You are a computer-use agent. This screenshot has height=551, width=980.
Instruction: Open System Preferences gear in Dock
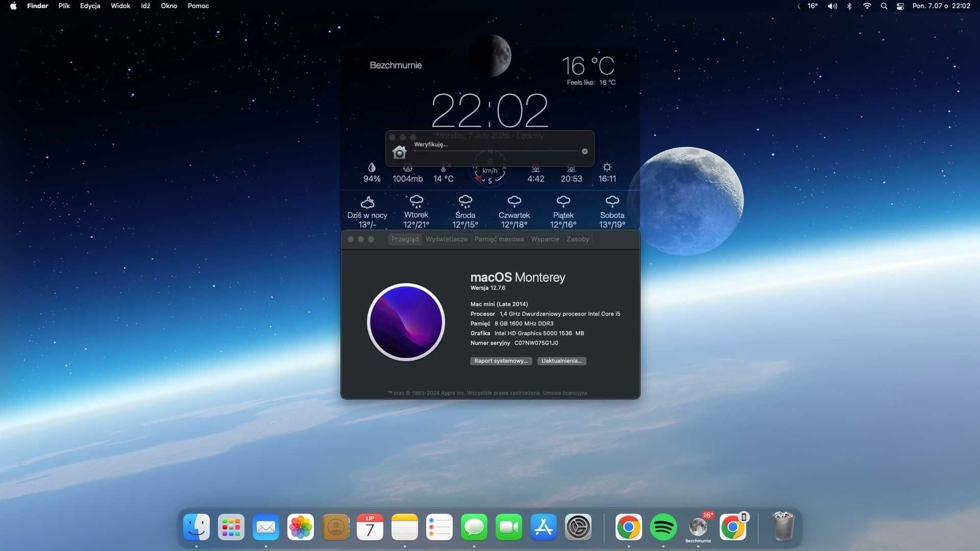[578, 527]
